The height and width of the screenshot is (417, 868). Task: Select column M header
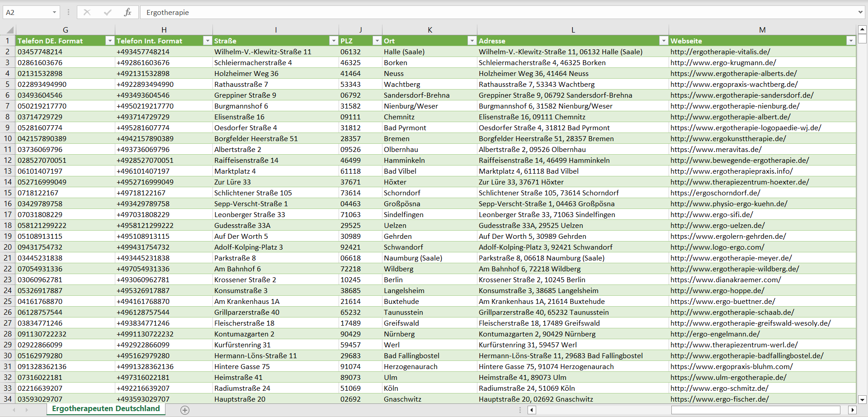[x=762, y=30]
